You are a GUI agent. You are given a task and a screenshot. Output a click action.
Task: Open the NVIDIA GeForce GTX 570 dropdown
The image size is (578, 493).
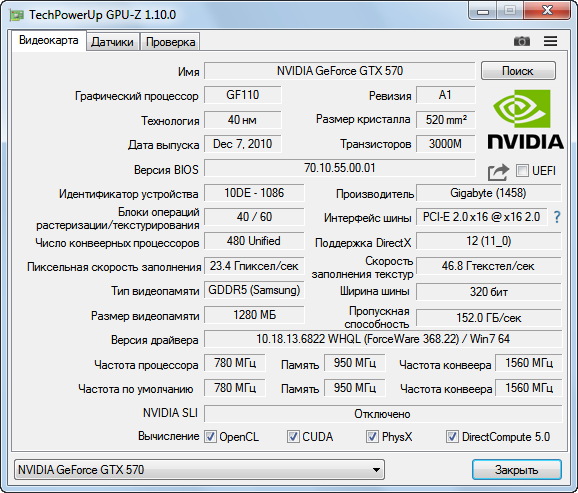pyautogui.click(x=199, y=469)
